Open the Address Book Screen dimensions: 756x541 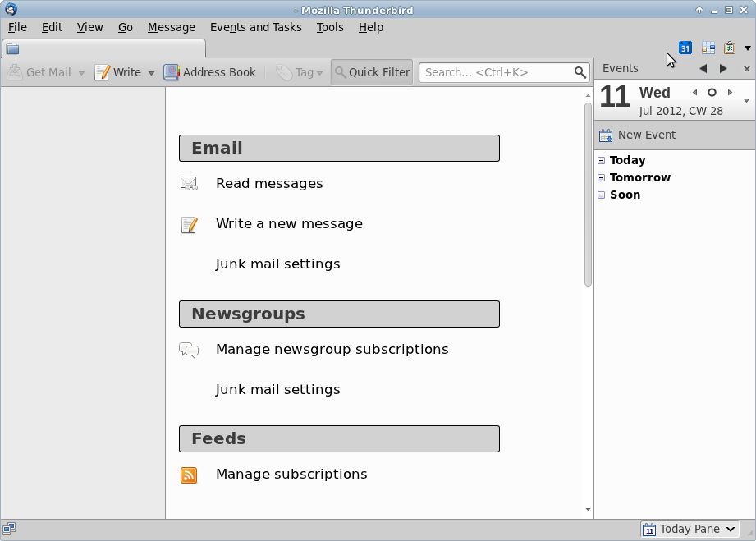[209, 72]
